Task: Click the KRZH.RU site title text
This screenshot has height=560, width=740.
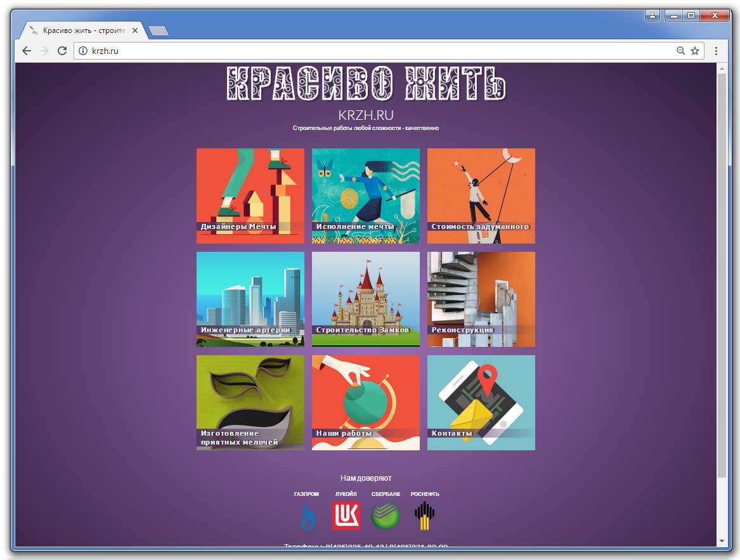Action: point(366,115)
